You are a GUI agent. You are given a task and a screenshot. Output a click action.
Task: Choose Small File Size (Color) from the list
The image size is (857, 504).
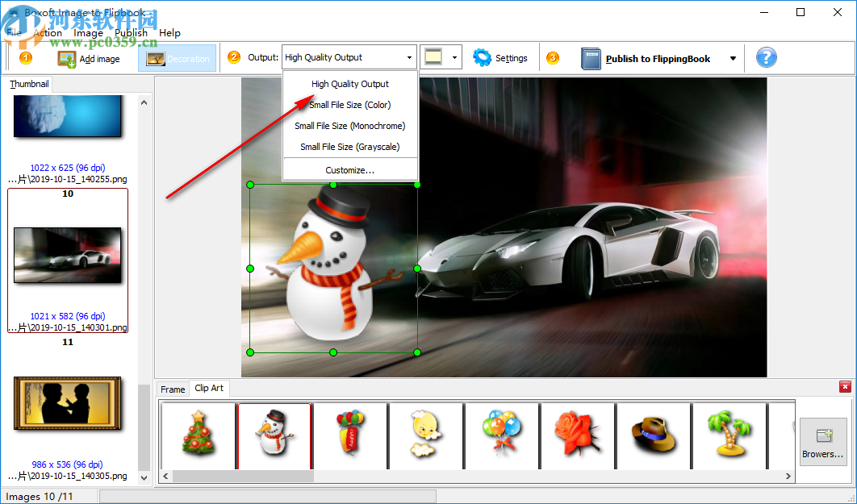(349, 105)
